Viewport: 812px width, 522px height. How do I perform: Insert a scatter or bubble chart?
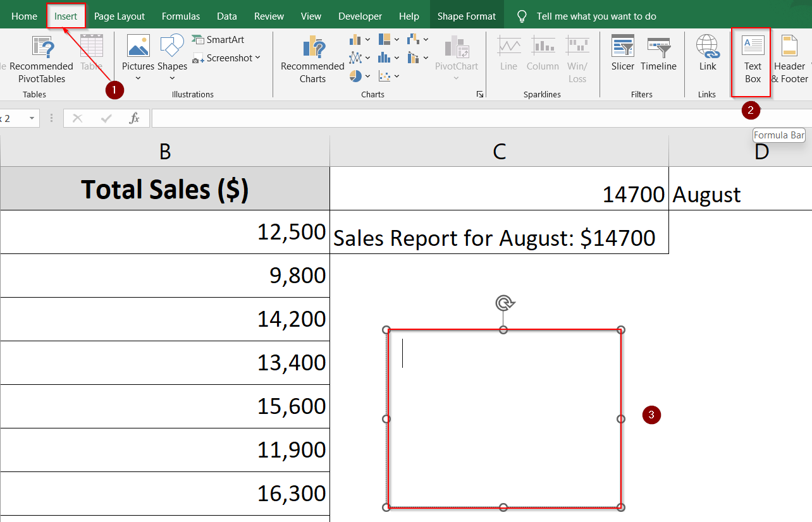pos(384,76)
